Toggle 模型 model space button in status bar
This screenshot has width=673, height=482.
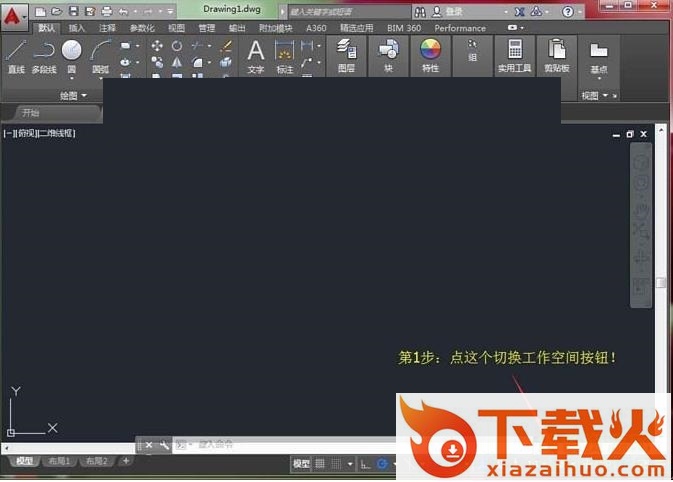click(300, 464)
